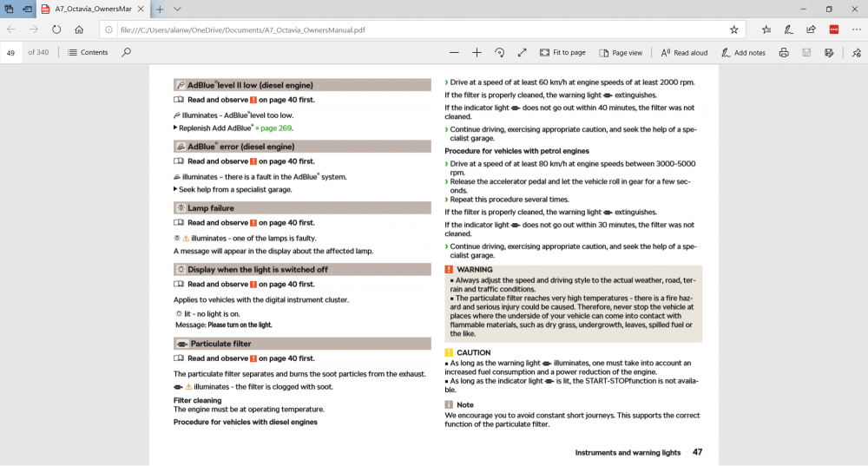Go to home page icon
This screenshot has width=868, height=466.
[x=79, y=30]
